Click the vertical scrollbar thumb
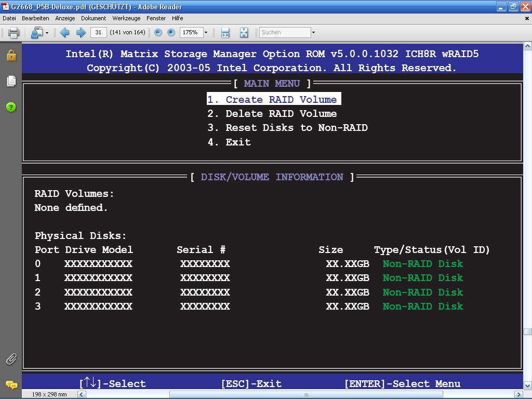 (528, 331)
